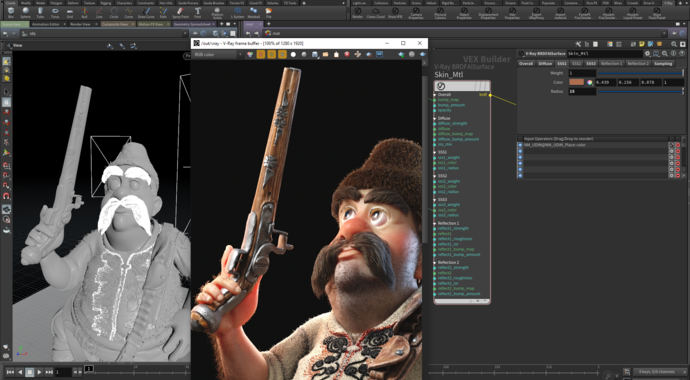The image size is (690, 380).
Task: Toggle the green channel button in frame buffer
Action: pyautogui.click(x=272, y=54)
